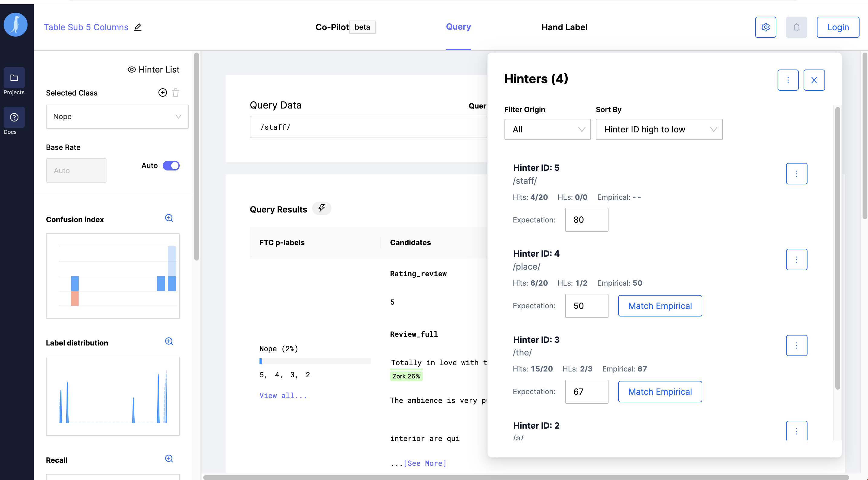Zoom into the Label distribution chart
This screenshot has width=868, height=480.
coord(169,341)
